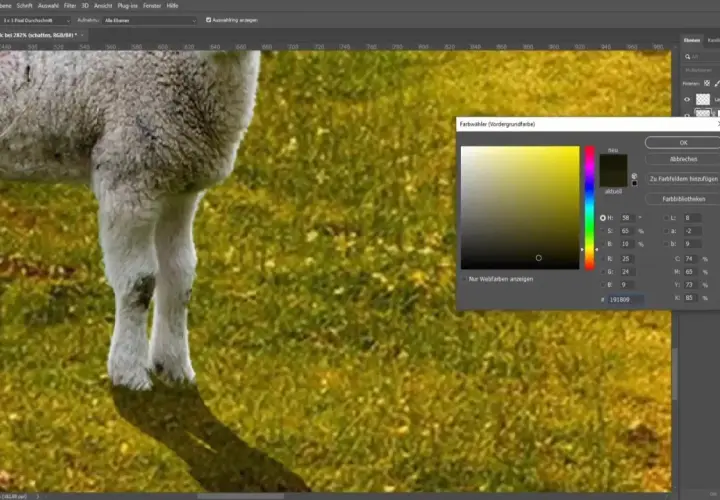720x500 pixels.
Task: Open the Filter menu
Action: click(70, 6)
